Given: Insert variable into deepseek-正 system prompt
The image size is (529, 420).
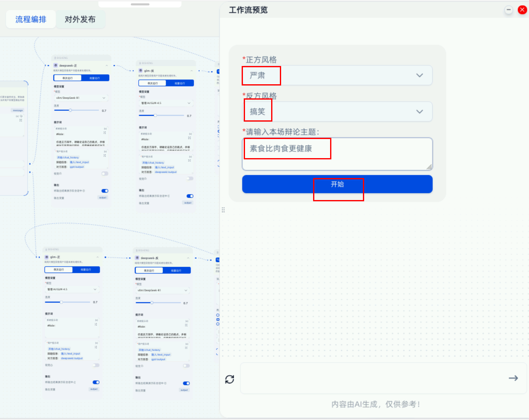Looking at the screenshot, I should pyautogui.click(x=105, y=129).
